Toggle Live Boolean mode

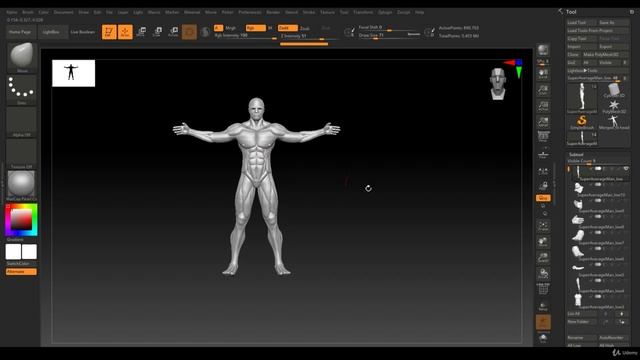(x=82, y=32)
